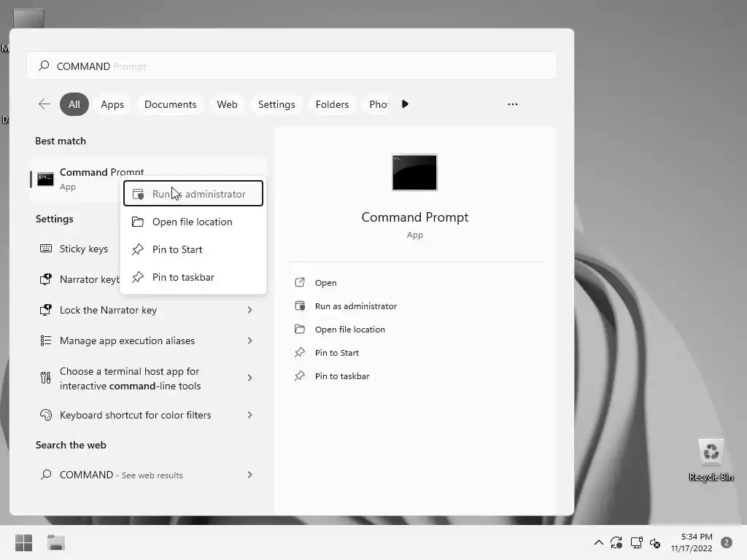
Task: Click Open file location in preview pane
Action: [350, 330]
